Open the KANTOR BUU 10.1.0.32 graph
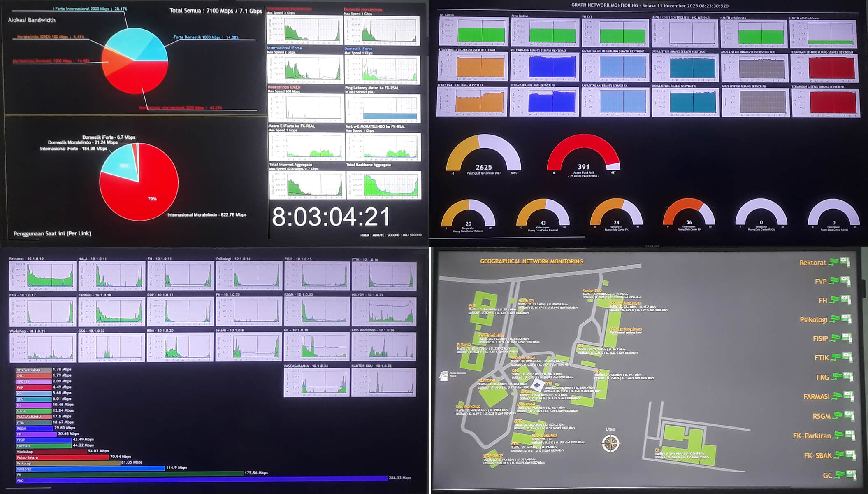This screenshot has width=868, height=494. pyautogui.click(x=383, y=382)
